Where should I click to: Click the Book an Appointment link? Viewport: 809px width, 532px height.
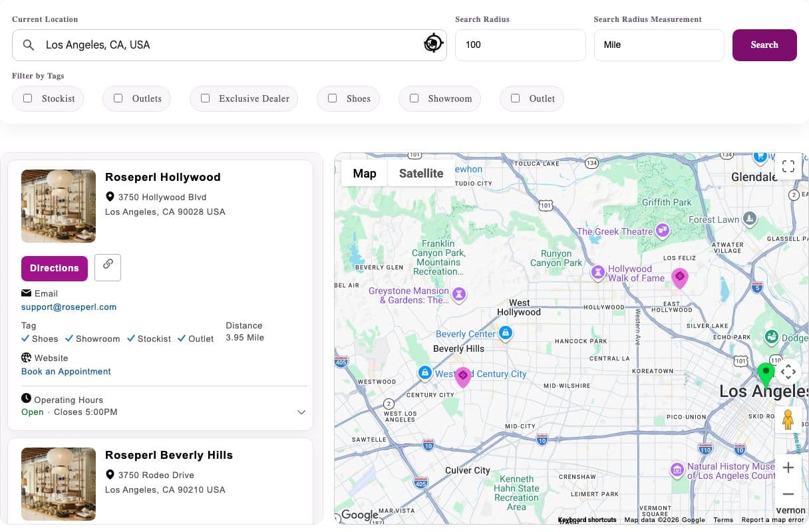66,372
